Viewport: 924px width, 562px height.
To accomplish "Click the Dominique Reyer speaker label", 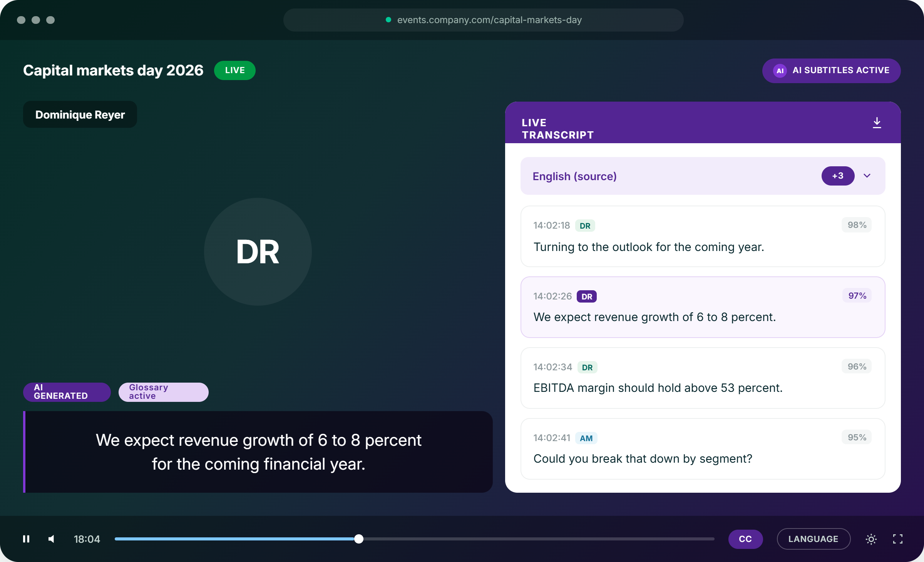I will click(x=80, y=114).
